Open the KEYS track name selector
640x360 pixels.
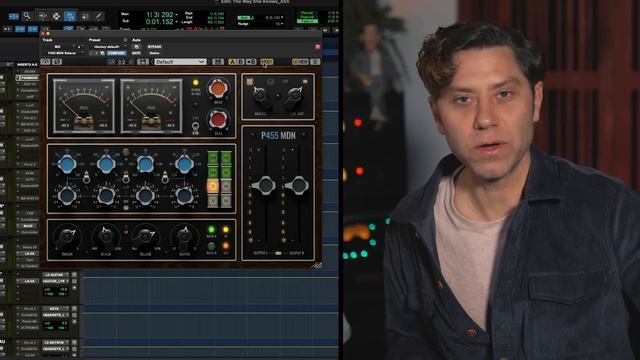56,309
